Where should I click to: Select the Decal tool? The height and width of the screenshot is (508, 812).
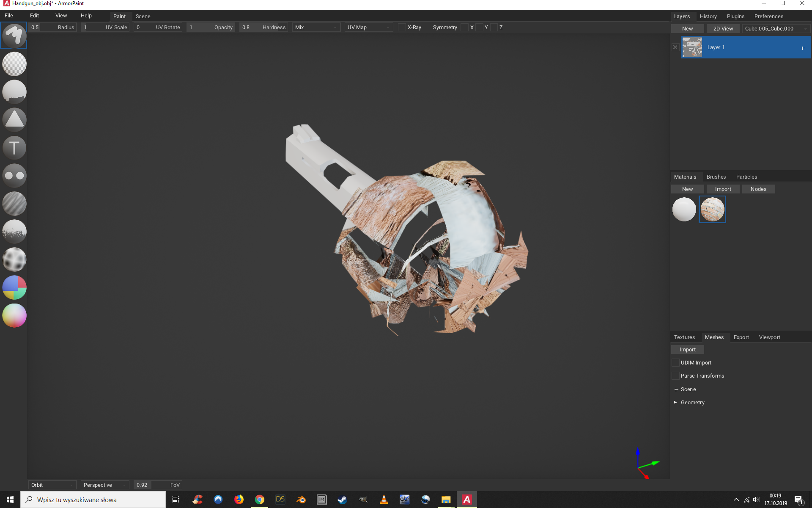(x=14, y=119)
